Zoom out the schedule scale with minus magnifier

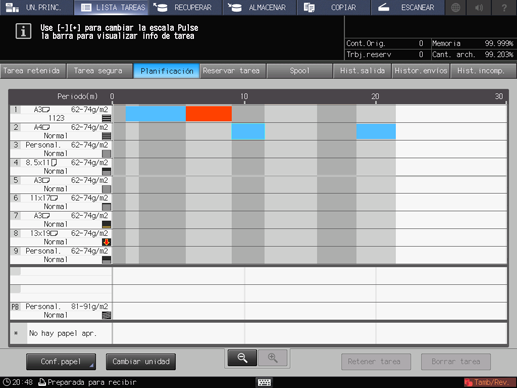coord(242,358)
